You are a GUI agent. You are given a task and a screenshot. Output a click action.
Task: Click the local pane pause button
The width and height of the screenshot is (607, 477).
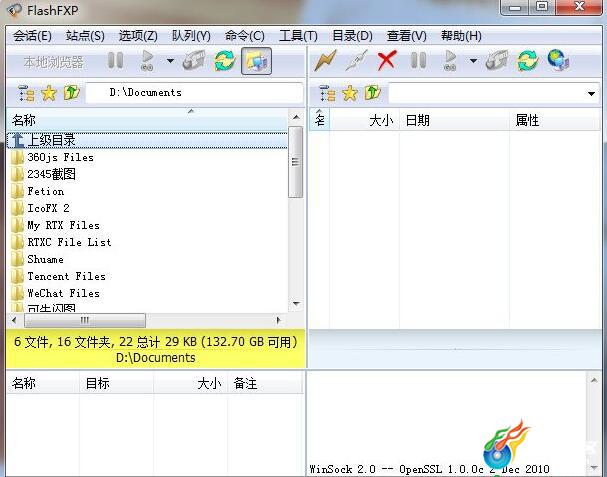(x=115, y=61)
